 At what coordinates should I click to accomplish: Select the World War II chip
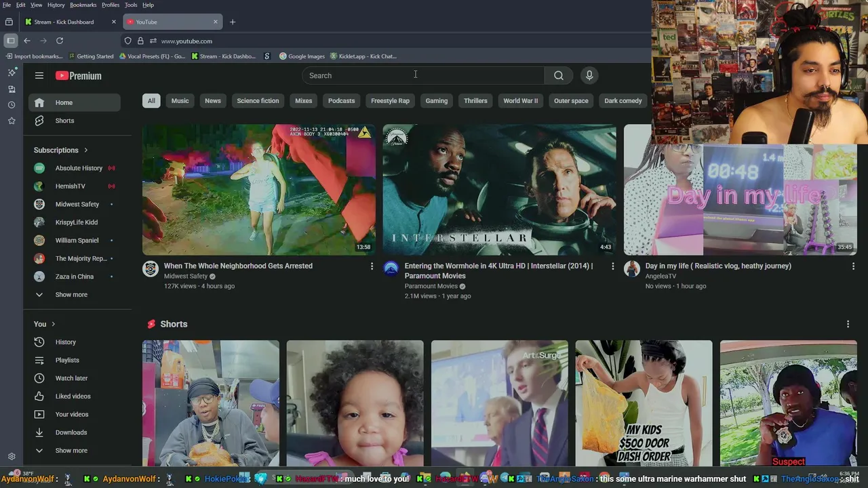tap(520, 101)
